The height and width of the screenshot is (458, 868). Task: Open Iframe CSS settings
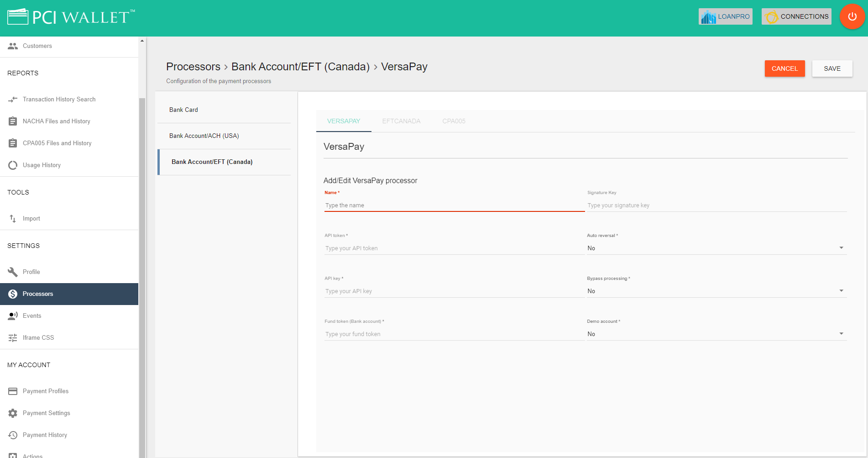[69, 337]
